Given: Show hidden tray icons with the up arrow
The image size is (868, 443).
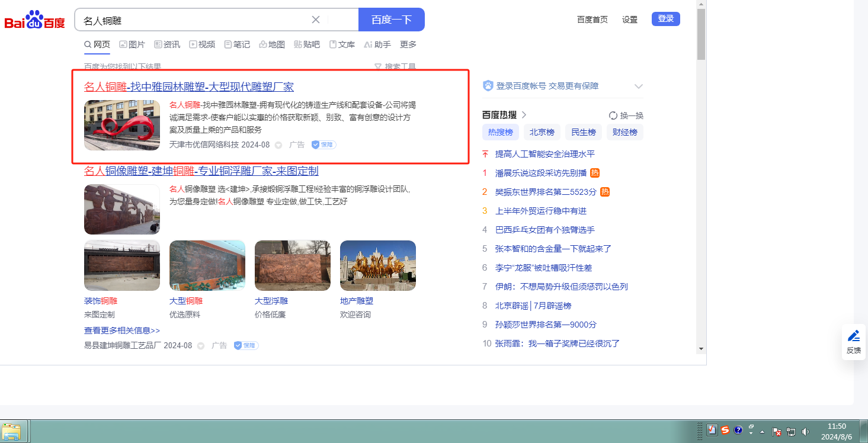Looking at the screenshot, I should (x=763, y=432).
